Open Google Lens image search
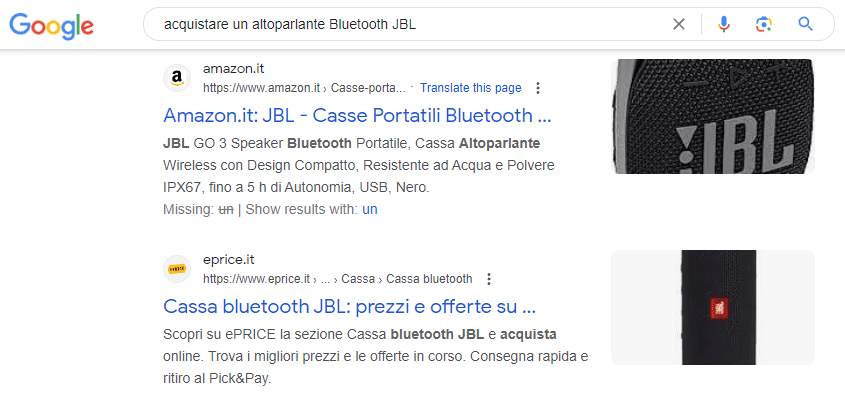 764,24
